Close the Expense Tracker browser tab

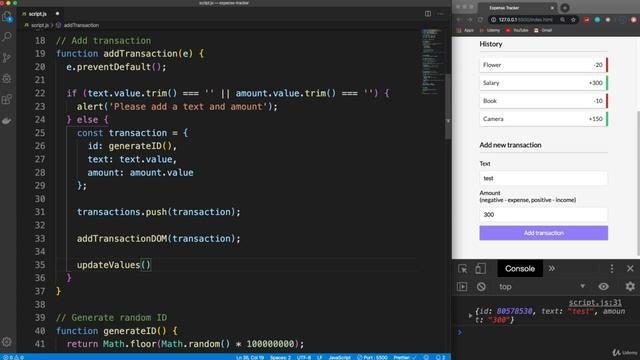point(552,8)
